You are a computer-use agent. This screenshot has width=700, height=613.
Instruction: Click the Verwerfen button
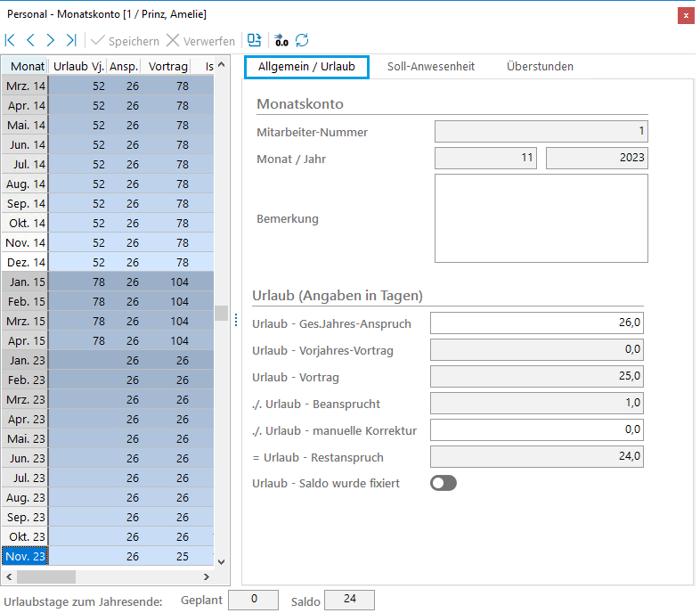tap(200, 41)
